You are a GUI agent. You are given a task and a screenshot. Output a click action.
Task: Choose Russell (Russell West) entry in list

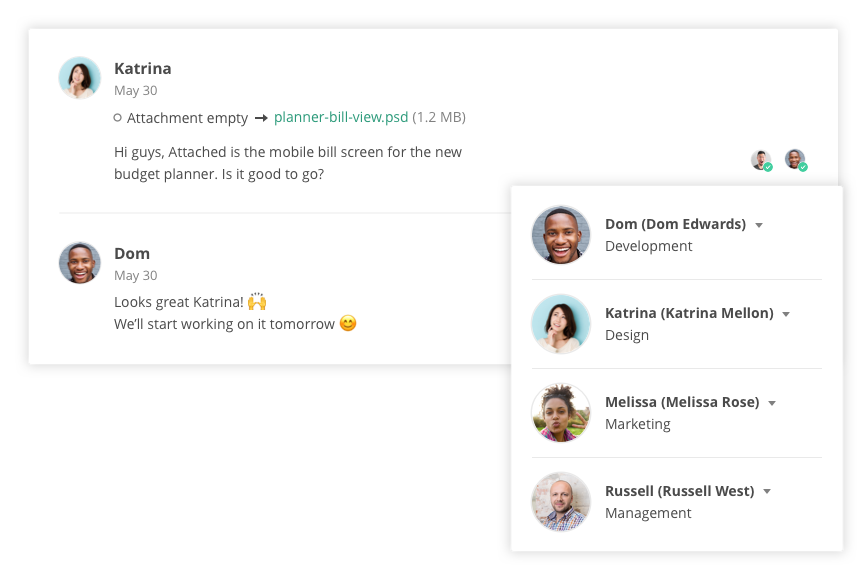coord(677,502)
